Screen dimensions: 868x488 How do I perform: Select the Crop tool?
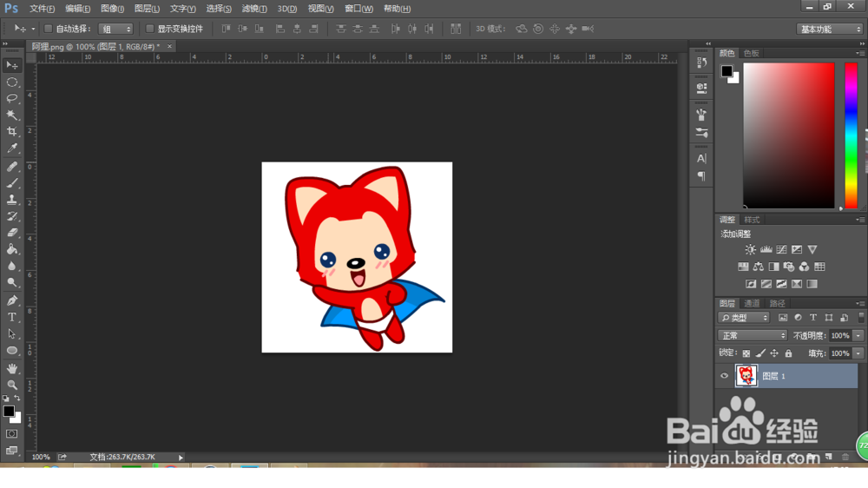(11, 132)
